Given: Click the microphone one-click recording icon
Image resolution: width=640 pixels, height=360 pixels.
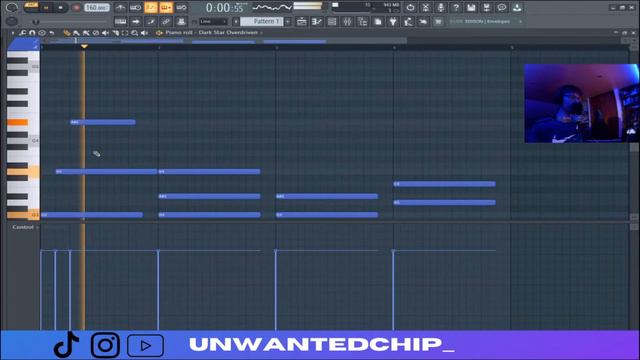Looking at the screenshot, I should tap(441, 7).
